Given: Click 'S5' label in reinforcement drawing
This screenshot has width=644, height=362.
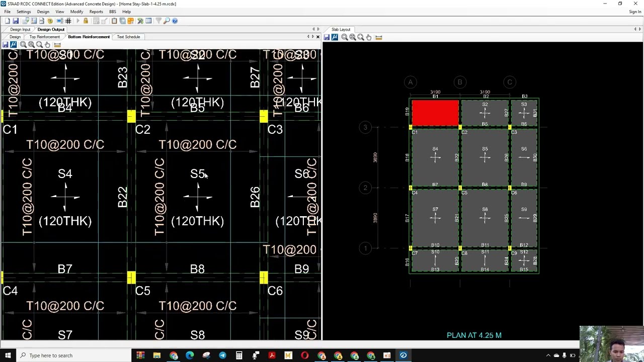Looking at the screenshot, I should pos(197,174).
